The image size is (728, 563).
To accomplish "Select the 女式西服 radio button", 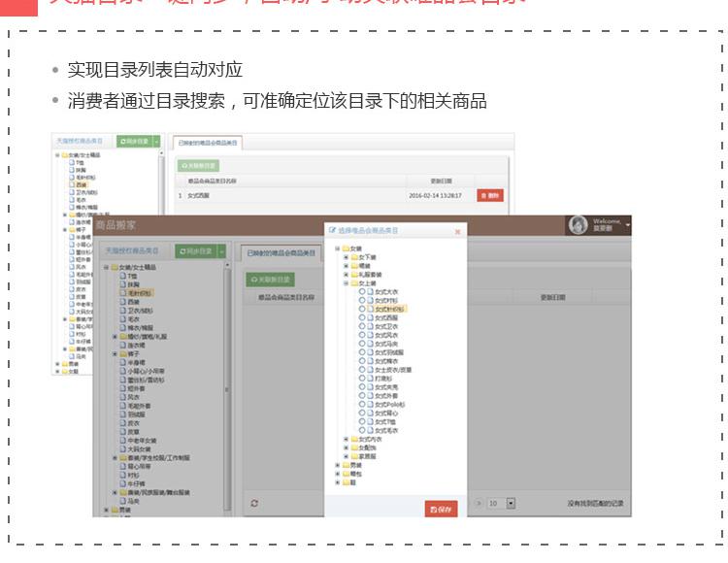I will pyautogui.click(x=363, y=317).
